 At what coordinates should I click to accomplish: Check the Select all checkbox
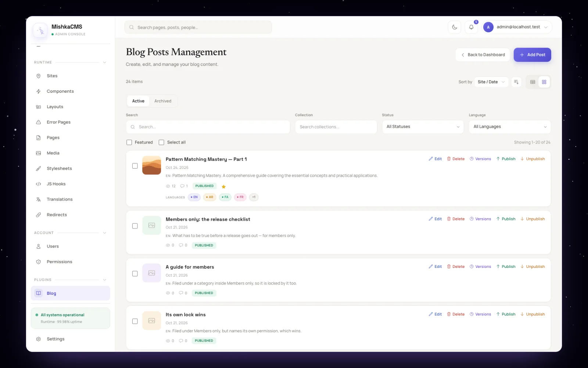point(161,142)
